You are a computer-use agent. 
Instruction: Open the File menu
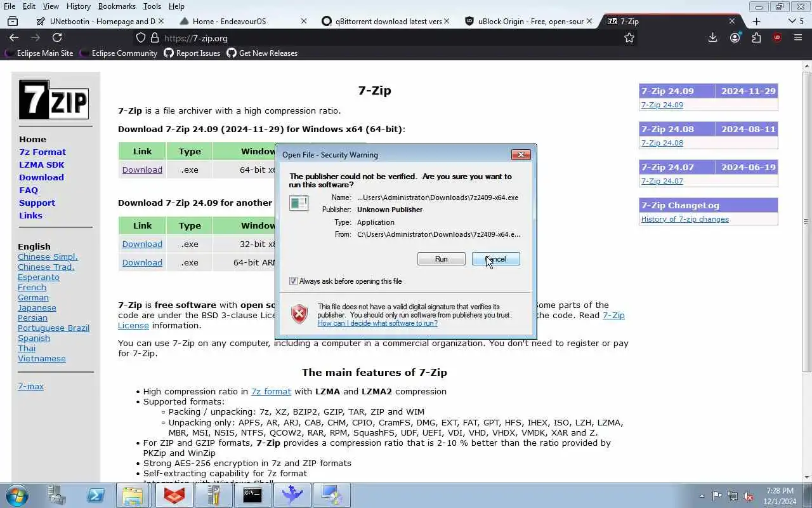pyautogui.click(x=10, y=6)
